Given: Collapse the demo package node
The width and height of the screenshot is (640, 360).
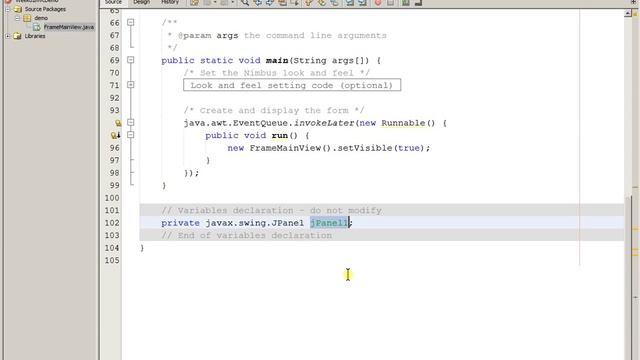Looking at the screenshot, I should [17, 18].
